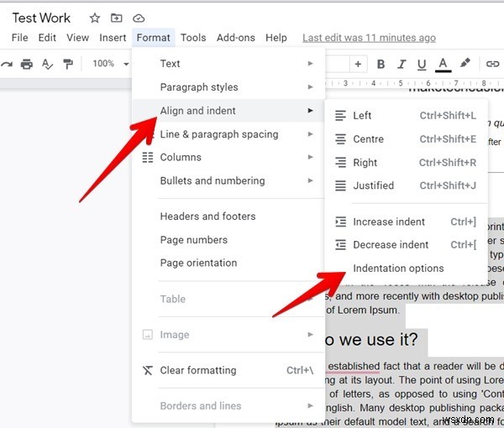Screen dimensions: 504x428
Task: Choose Right alignment option
Action: point(407,163)
